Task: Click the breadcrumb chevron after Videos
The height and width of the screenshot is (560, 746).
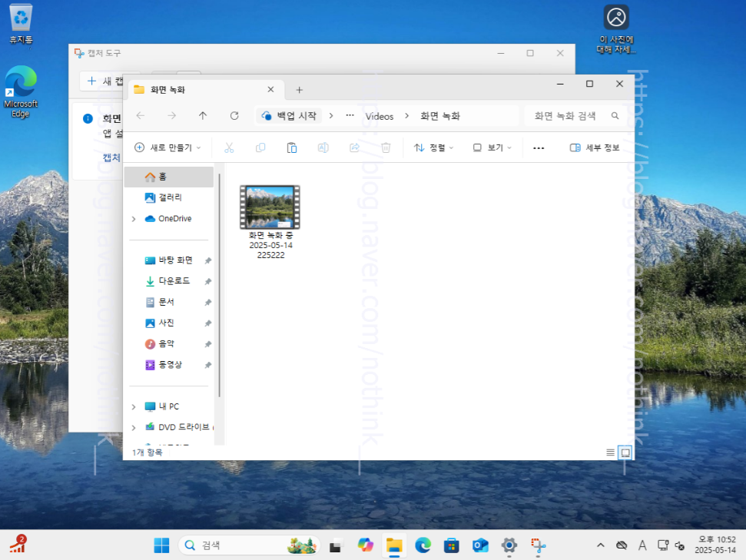Action: pyautogui.click(x=406, y=116)
